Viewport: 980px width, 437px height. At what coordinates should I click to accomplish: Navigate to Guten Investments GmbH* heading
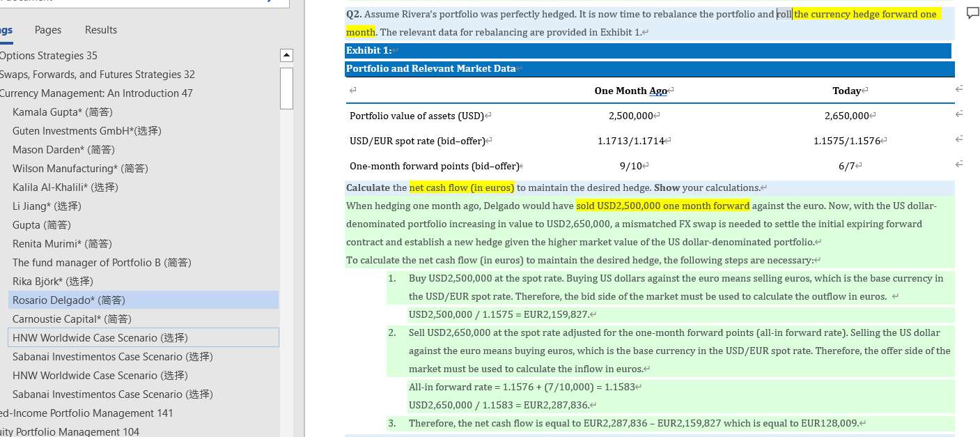[x=87, y=131]
